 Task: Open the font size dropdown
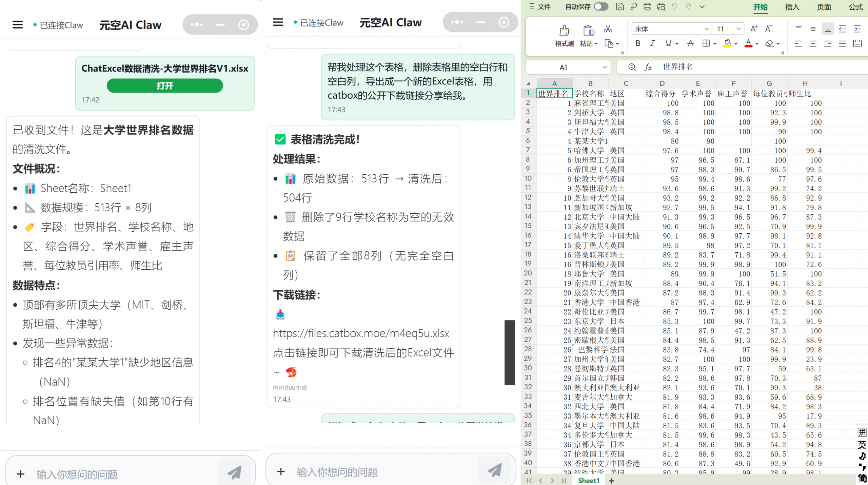point(738,28)
